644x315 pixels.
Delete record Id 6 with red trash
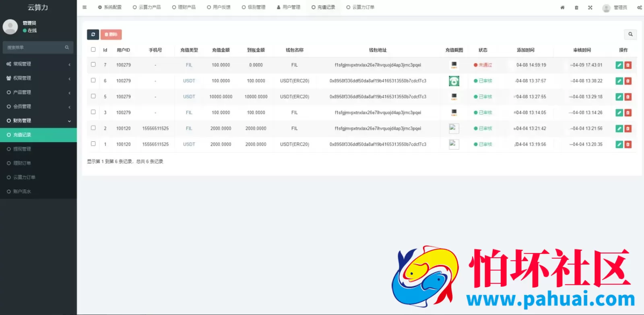[x=628, y=81]
